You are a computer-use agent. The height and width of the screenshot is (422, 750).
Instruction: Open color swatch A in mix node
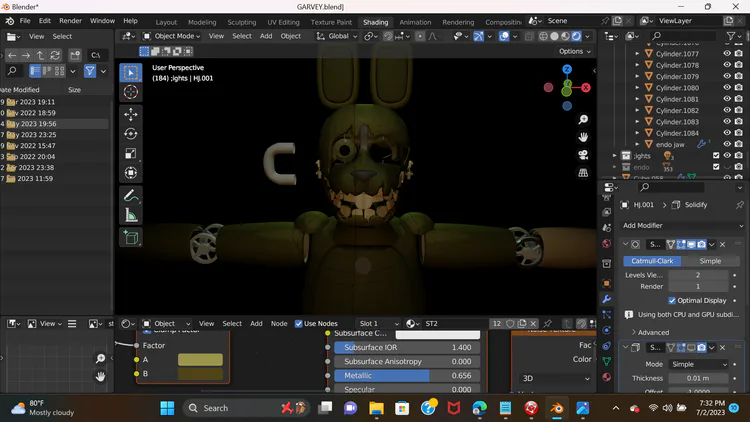coord(200,359)
